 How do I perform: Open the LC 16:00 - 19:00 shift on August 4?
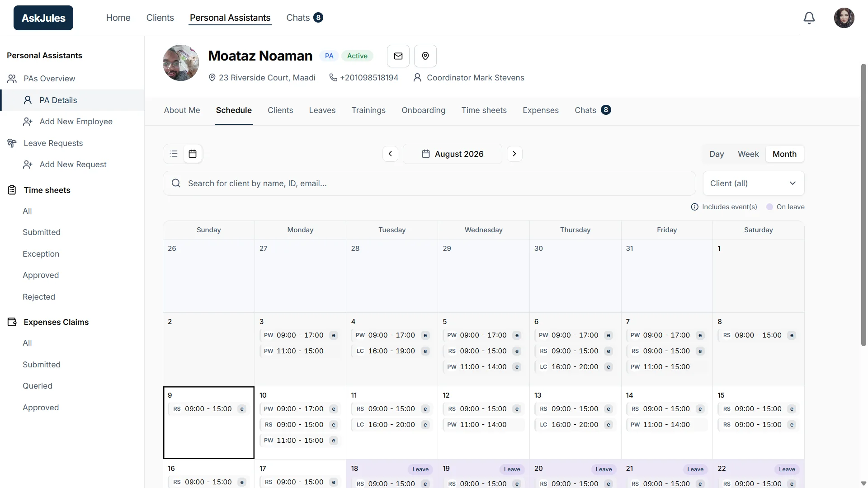point(392,351)
